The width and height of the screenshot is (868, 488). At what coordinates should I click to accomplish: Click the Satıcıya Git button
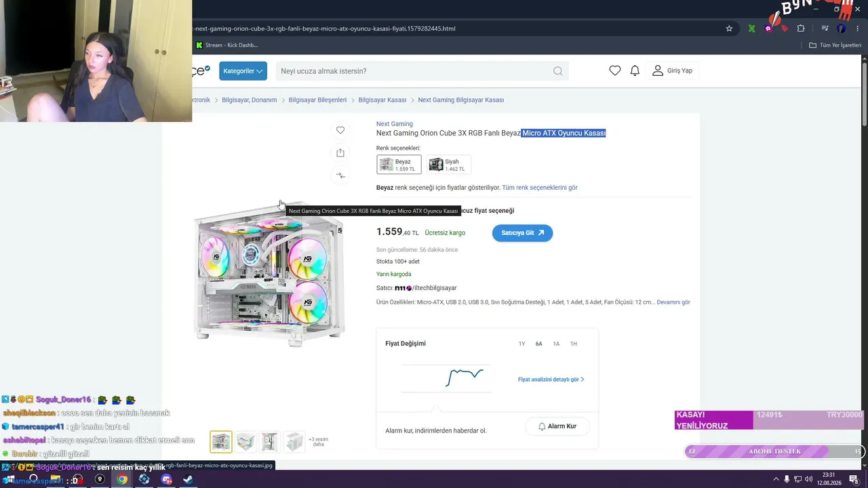pos(522,233)
